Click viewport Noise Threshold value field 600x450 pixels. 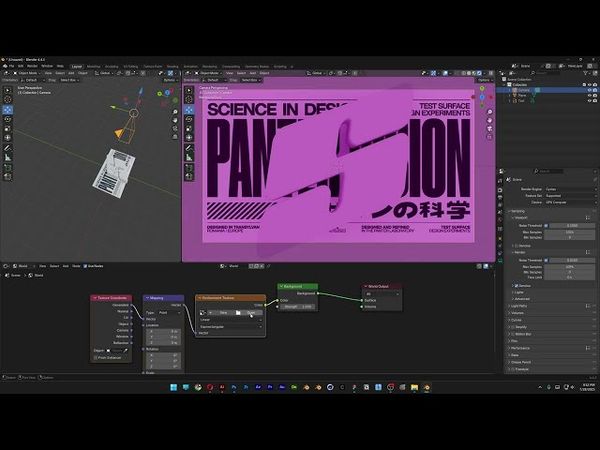tap(572, 226)
